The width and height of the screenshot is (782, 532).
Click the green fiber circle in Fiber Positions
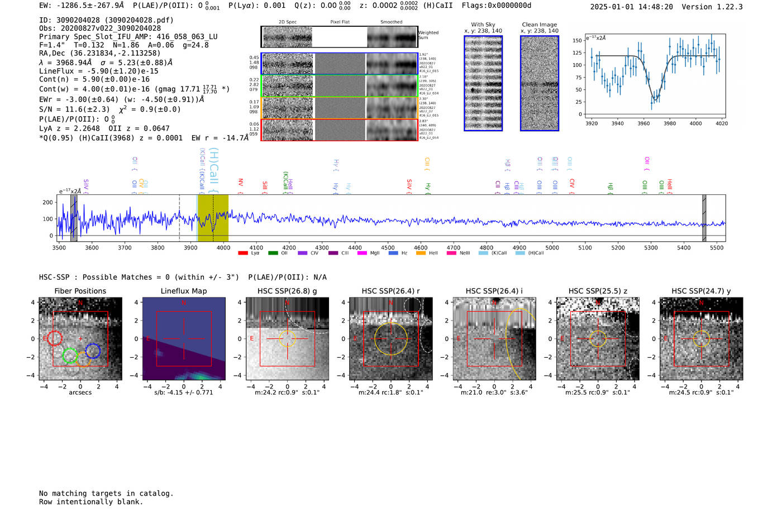tap(70, 355)
